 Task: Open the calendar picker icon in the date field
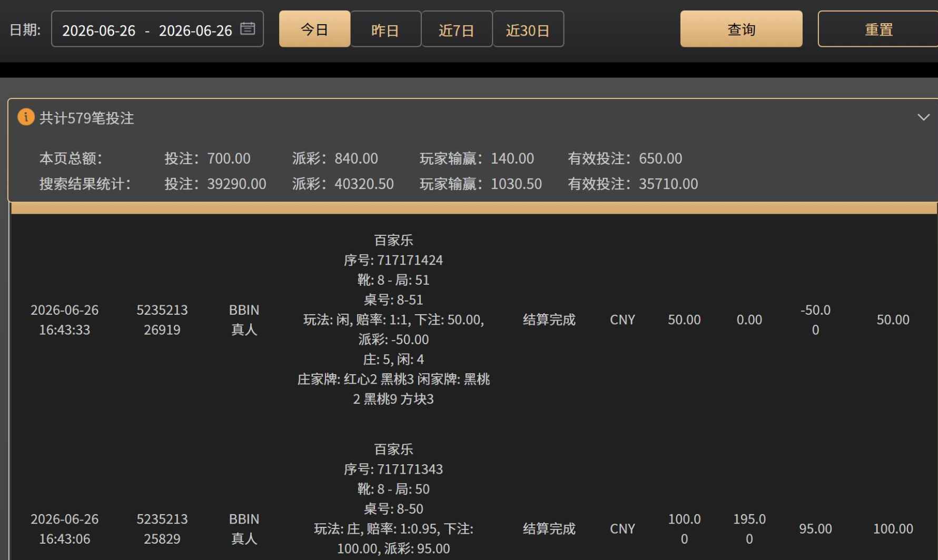click(248, 28)
